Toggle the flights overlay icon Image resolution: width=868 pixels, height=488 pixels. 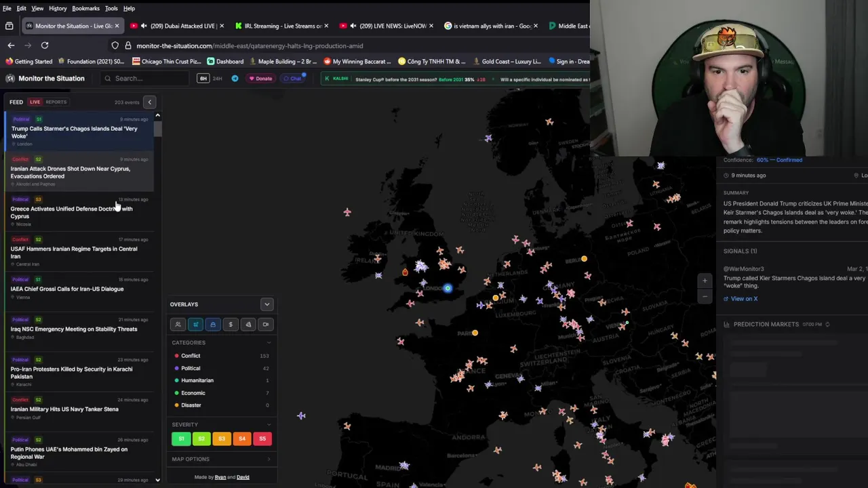tap(195, 325)
